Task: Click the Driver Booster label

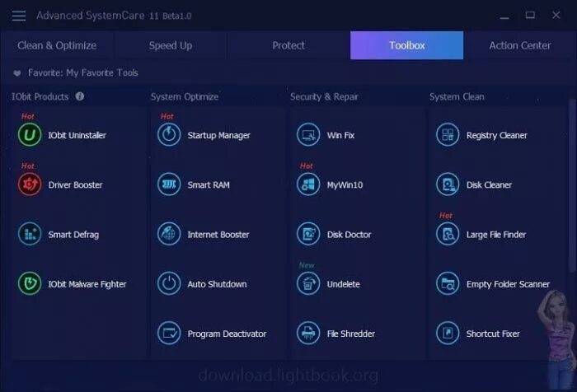Action: point(75,185)
